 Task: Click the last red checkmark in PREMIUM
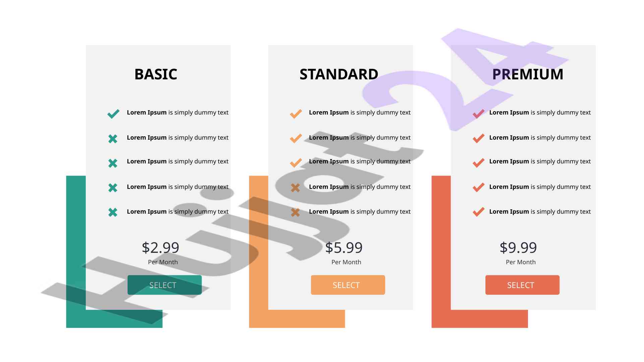click(x=478, y=212)
